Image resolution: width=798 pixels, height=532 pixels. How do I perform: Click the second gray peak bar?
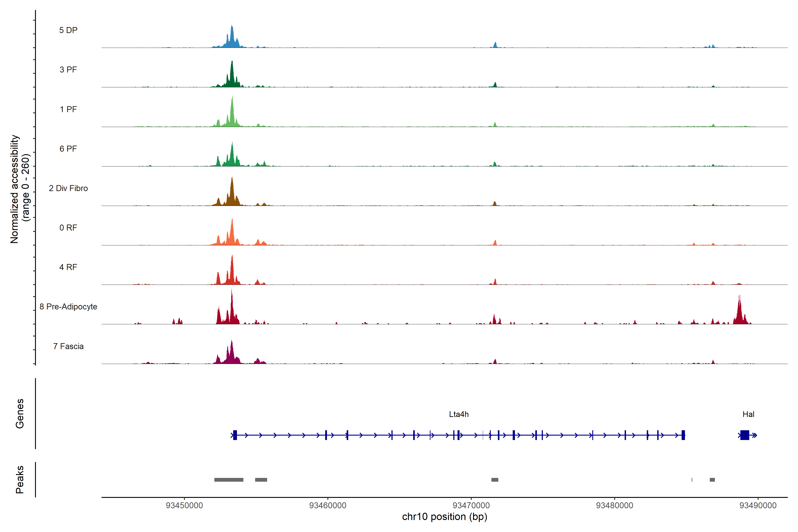(261, 480)
